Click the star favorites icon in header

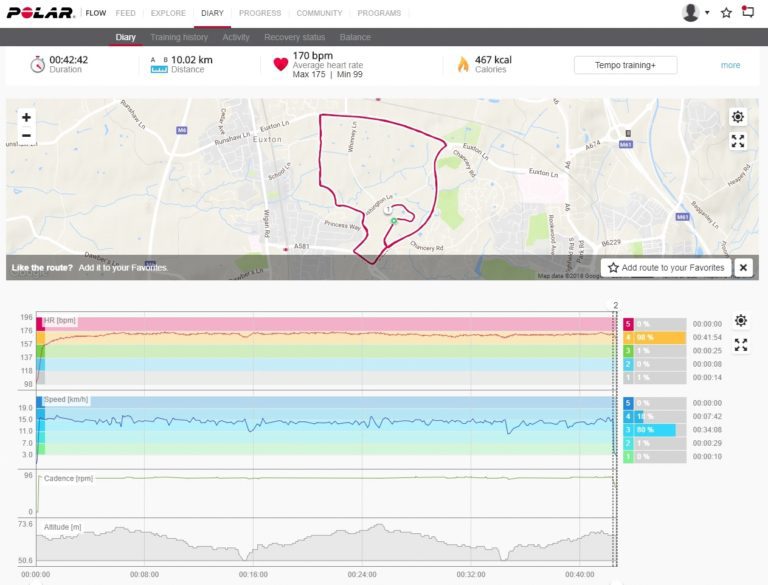727,13
